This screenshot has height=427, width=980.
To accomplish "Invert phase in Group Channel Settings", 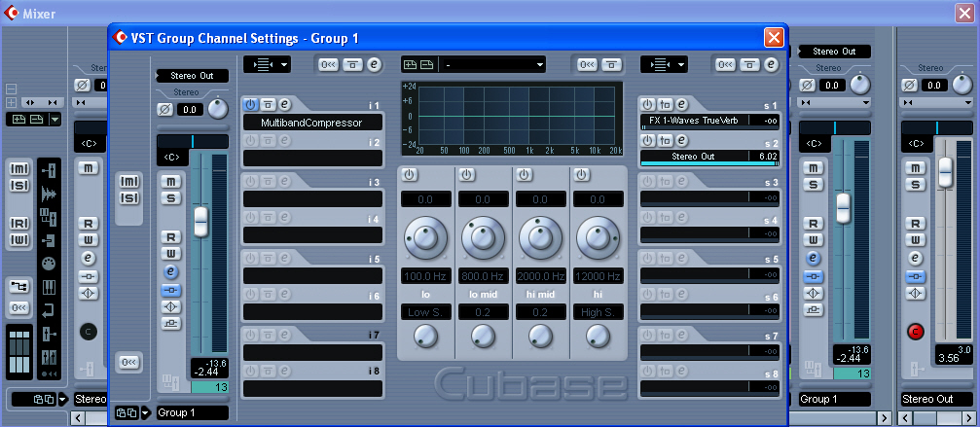I will tap(165, 109).
